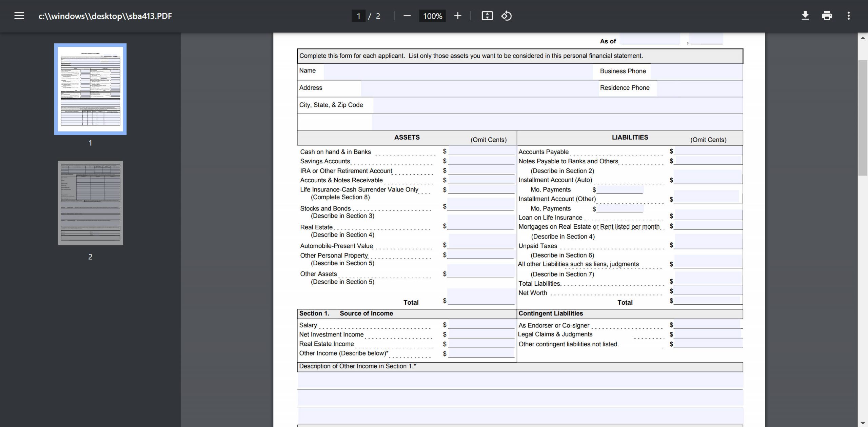Open the print dialog

[x=827, y=16]
